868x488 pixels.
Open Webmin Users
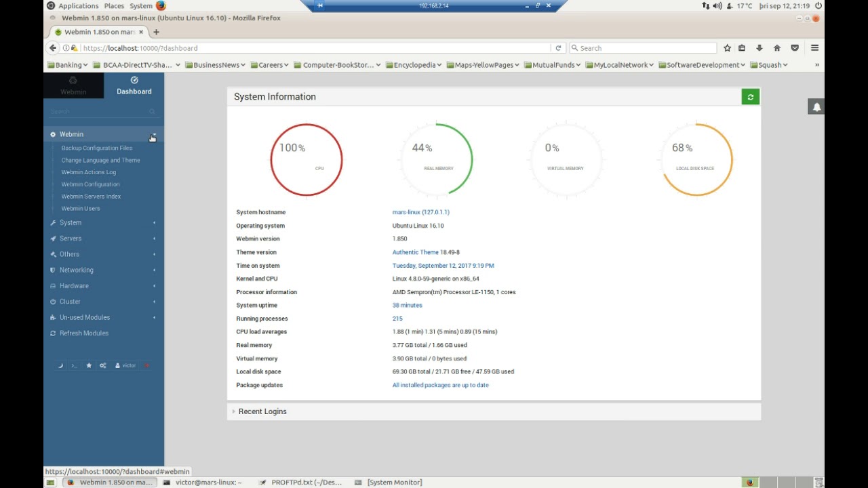pyautogui.click(x=80, y=209)
